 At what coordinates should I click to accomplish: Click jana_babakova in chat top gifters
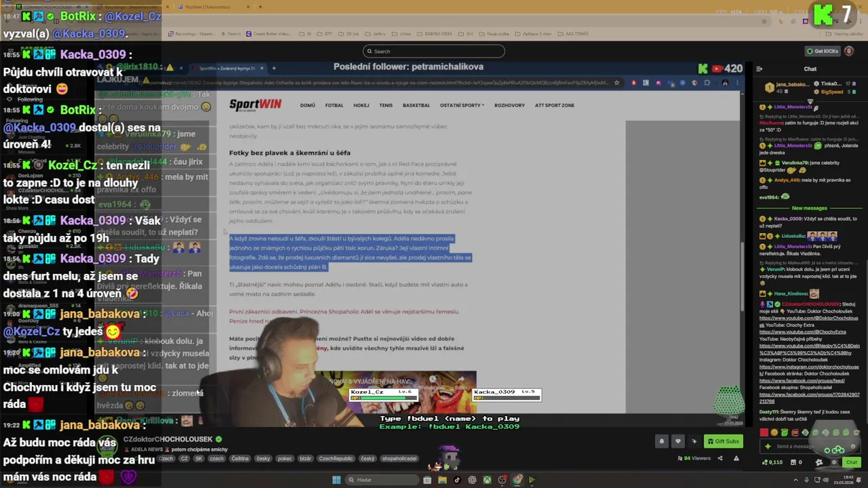click(x=791, y=85)
